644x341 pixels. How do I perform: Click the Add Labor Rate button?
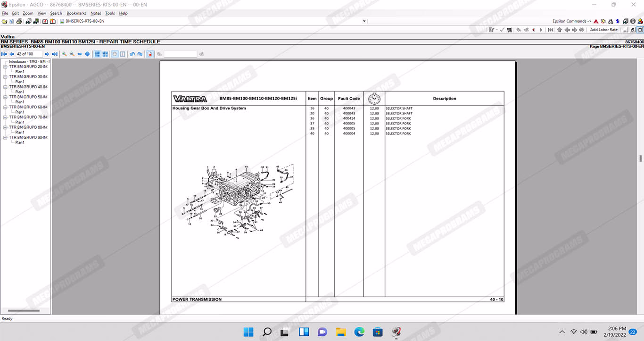pyautogui.click(x=603, y=30)
